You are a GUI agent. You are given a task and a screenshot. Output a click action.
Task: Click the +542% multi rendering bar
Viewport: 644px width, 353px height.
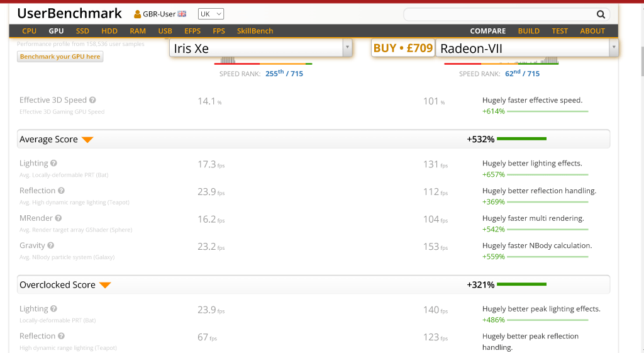(x=548, y=229)
